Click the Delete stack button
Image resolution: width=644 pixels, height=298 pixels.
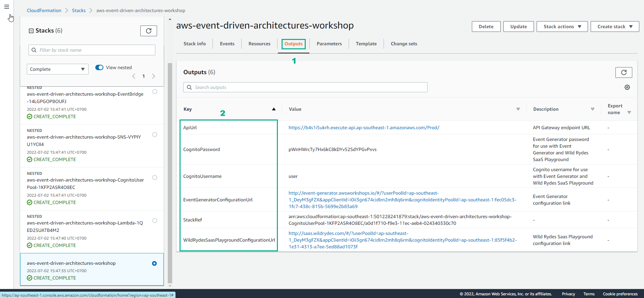point(486,27)
